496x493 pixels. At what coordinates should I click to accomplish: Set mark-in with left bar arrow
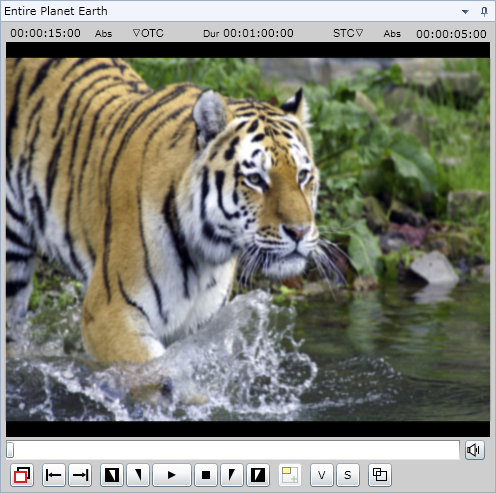[54, 475]
